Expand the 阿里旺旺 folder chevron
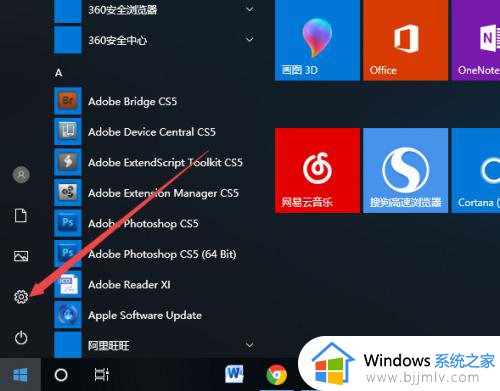The width and height of the screenshot is (500, 391). click(x=249, y=345)
